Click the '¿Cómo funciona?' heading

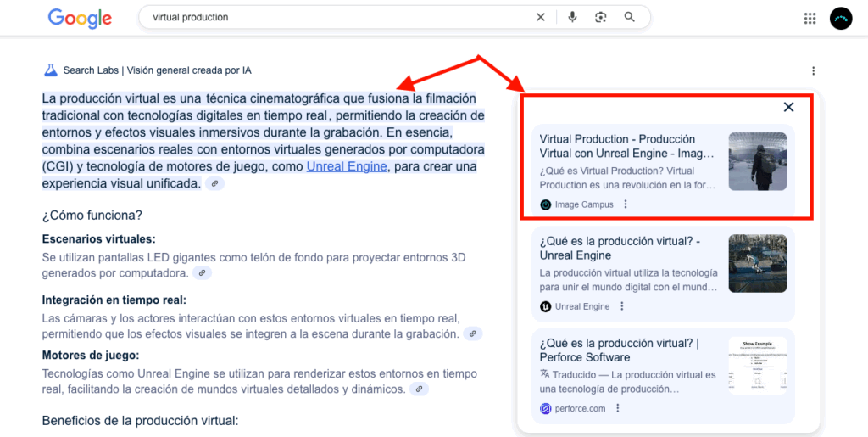pos(92,215)
